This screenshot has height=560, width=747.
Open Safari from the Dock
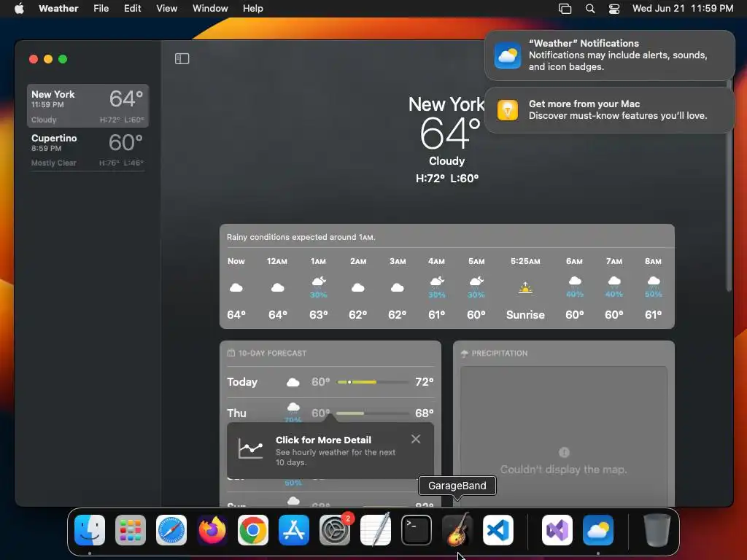[171, 530]
